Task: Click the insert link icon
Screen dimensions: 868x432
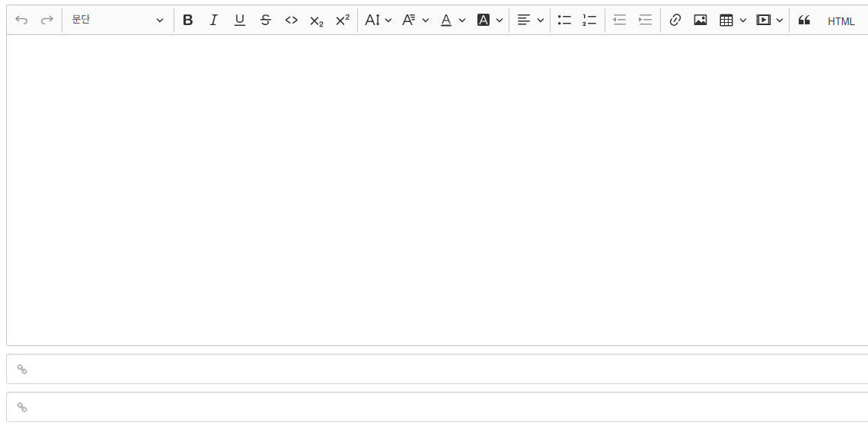Action: (x=675, y=21)
